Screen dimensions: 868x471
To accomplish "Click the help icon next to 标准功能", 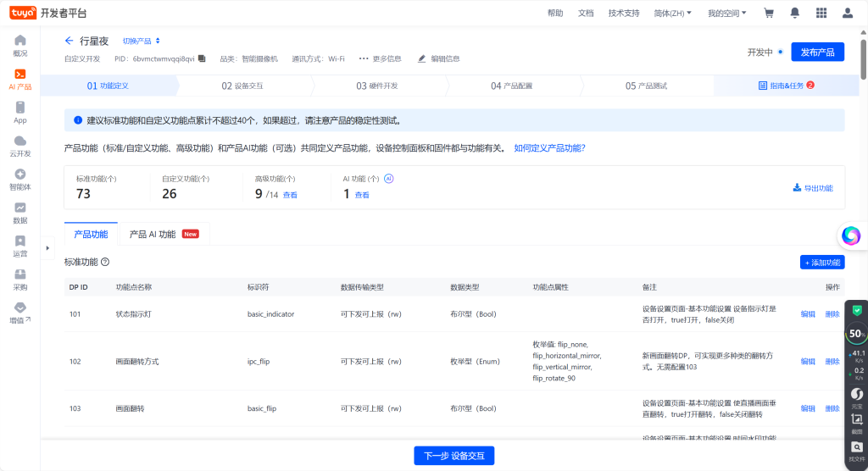I will 105,263.
